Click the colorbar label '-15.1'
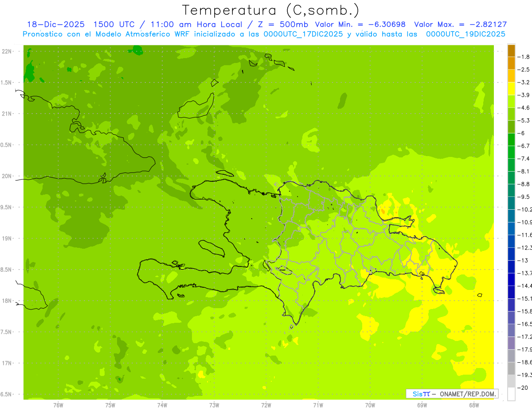Image resolution: width=532 pixels, height=411 pixels. click(x=524, y=298)
